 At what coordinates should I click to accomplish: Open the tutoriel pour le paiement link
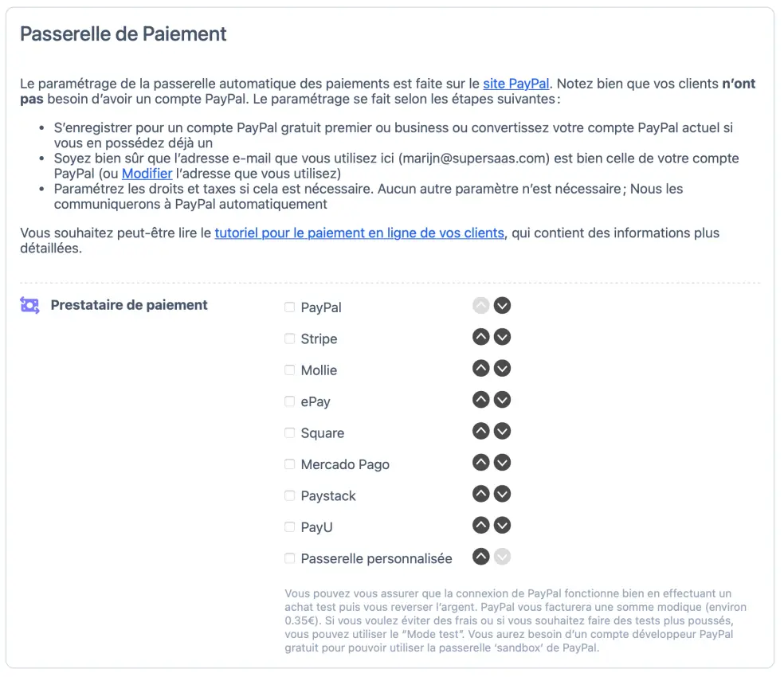click(x=356, y=233)
